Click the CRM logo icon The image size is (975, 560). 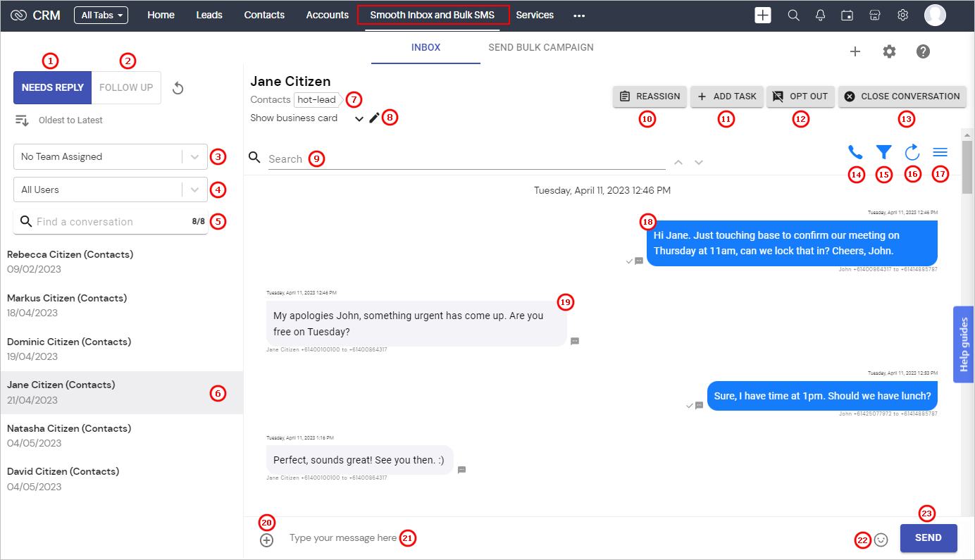tap(19, 15)
